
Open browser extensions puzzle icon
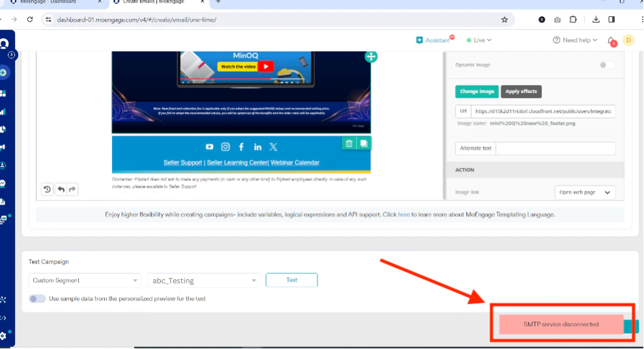click(x=573, y=20)
